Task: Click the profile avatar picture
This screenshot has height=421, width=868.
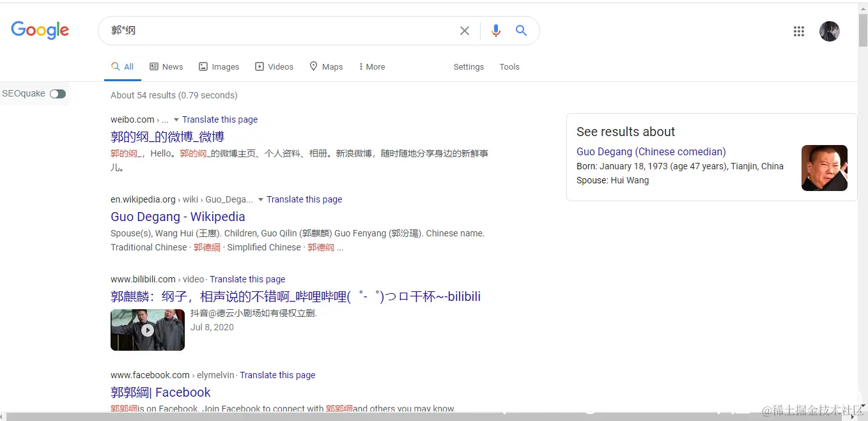Action: [829, 31]
